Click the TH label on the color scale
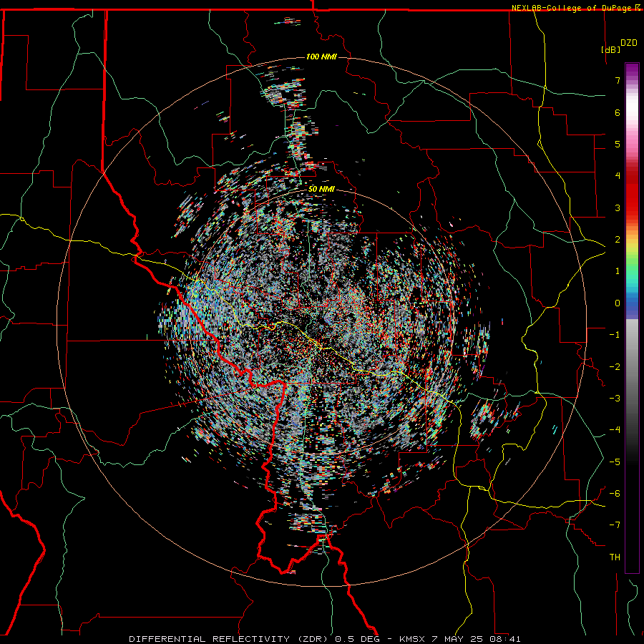This screenshot has width=644, height=644. [x=615, y=557]
